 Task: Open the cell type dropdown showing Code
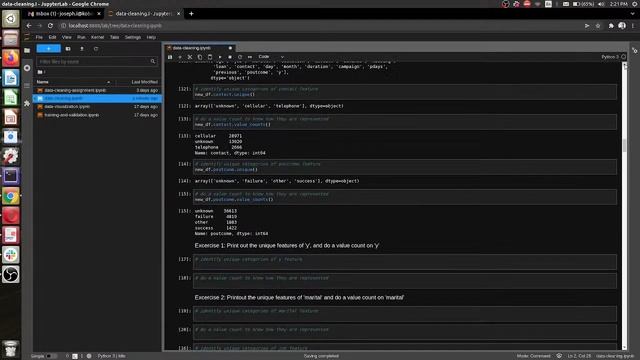(x=271, y=57)
